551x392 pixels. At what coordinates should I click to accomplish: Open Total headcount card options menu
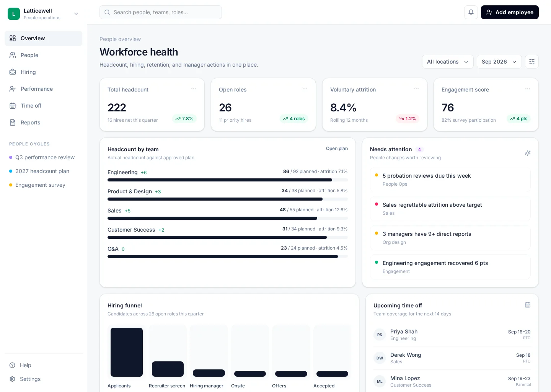tap(194, 89)
